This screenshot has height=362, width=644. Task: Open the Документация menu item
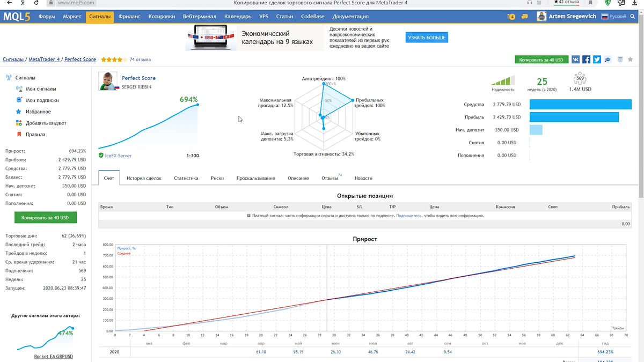pos(350,17)
